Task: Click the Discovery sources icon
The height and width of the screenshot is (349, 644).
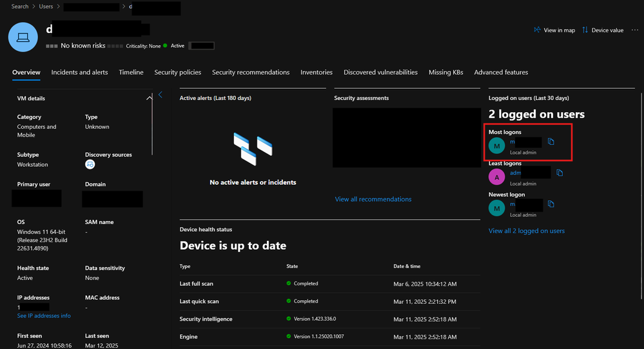Action: coord(90,164)
